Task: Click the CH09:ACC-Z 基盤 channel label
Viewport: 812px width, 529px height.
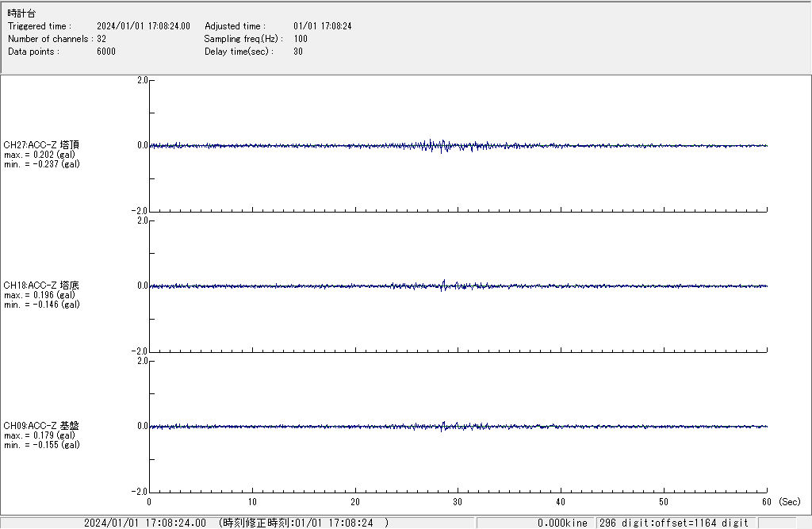Action: point(41,426)
